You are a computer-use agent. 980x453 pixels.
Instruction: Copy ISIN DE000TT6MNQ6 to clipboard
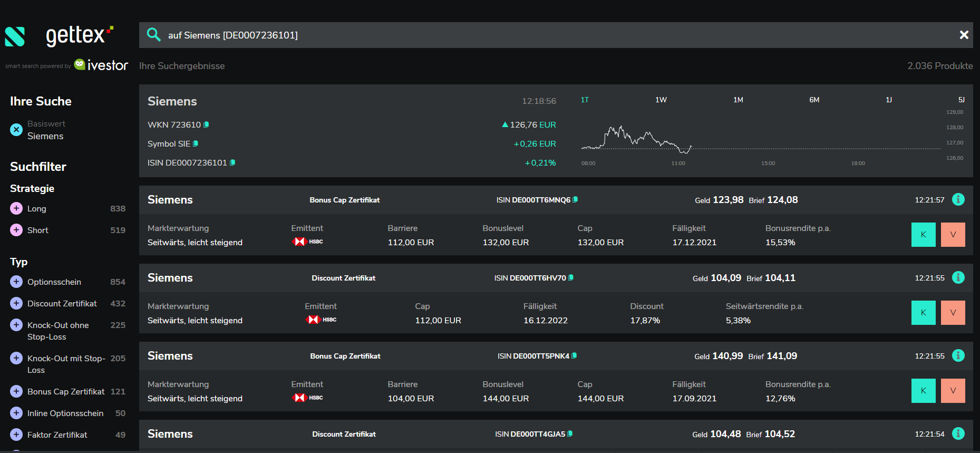click(575, 199)
